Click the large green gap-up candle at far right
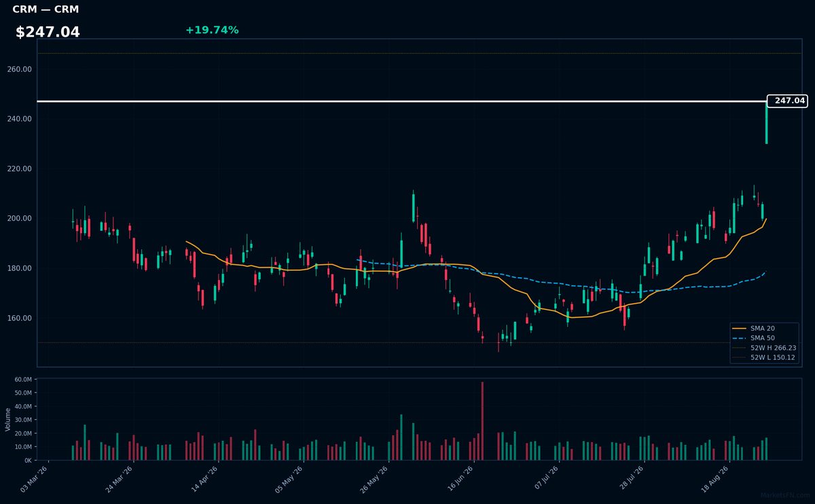 tap(766, 122)
